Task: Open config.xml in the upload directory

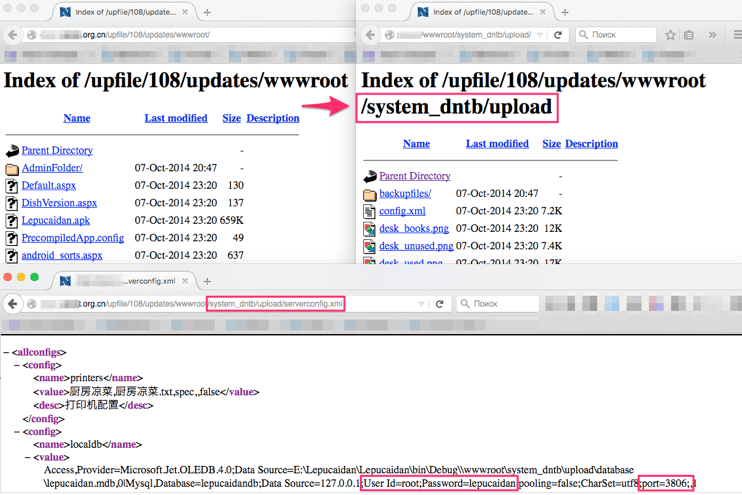Action: pos(402,211)
